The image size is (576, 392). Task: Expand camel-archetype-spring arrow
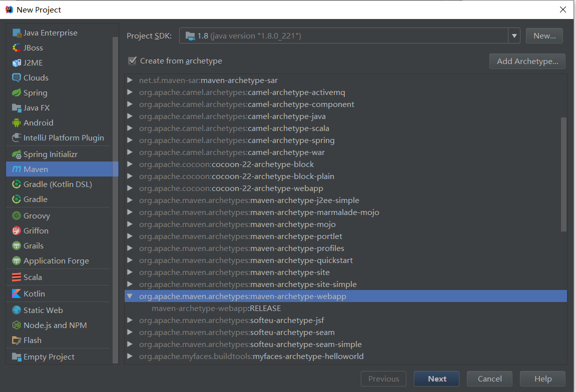(130, 140)
